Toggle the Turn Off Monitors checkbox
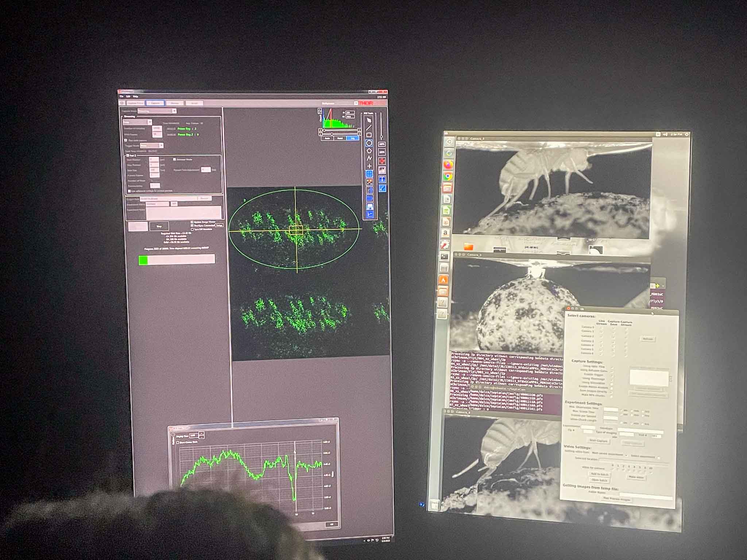 tap(193, 229)
